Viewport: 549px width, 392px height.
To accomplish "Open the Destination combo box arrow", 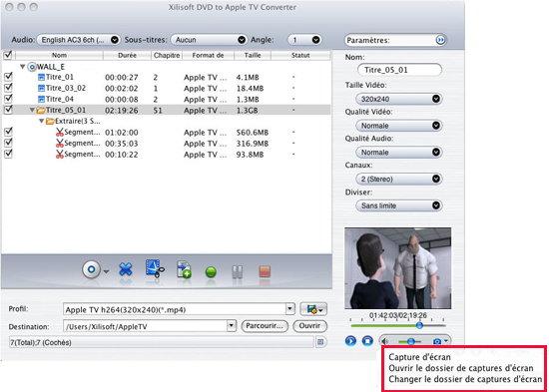I will pos(232,326).
